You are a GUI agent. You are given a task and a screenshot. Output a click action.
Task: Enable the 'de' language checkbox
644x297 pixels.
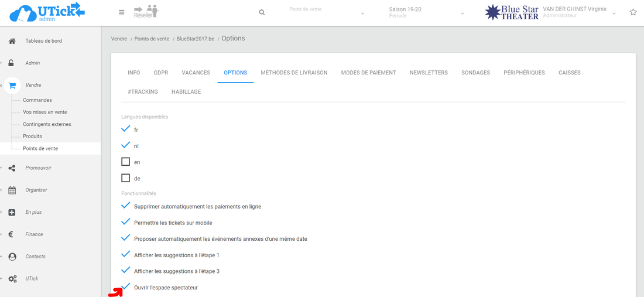tap(125, 178)
